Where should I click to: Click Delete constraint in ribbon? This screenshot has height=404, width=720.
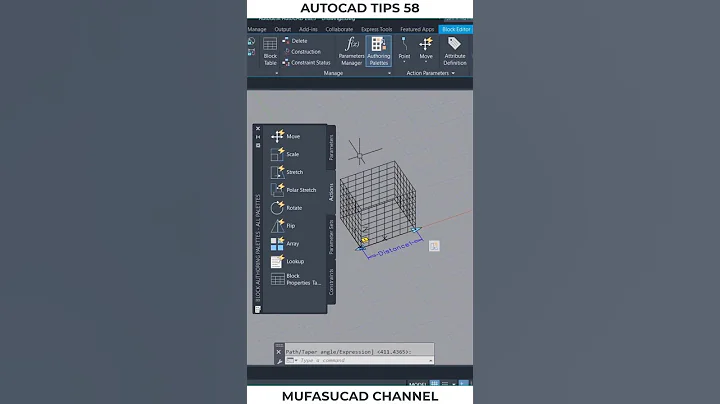coord(295,41)
